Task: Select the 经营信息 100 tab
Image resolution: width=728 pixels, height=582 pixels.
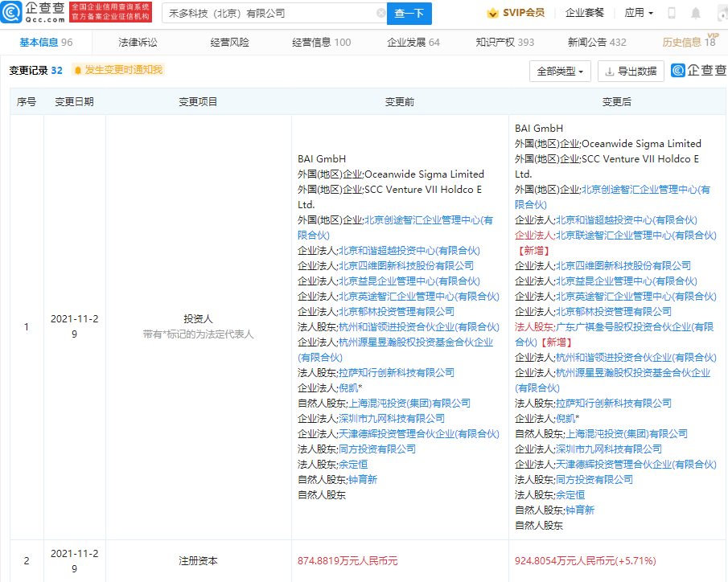Action: coord(321,43)
